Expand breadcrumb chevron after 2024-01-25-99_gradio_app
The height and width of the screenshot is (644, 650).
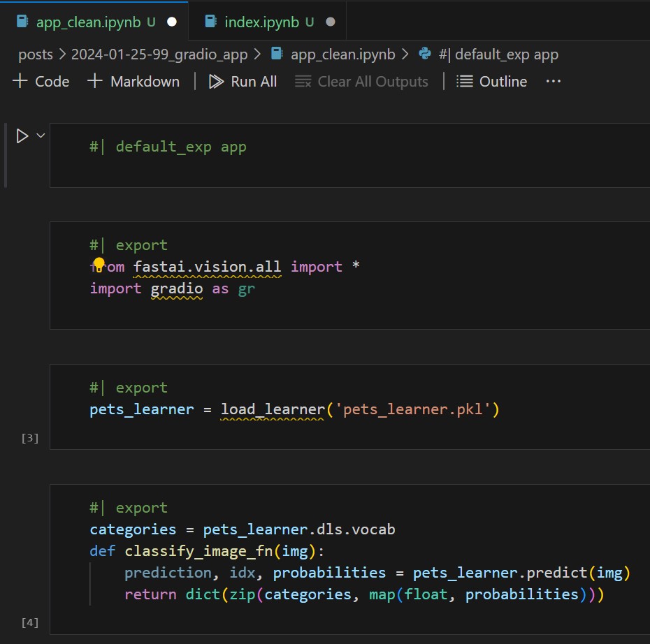pos(257,54)
